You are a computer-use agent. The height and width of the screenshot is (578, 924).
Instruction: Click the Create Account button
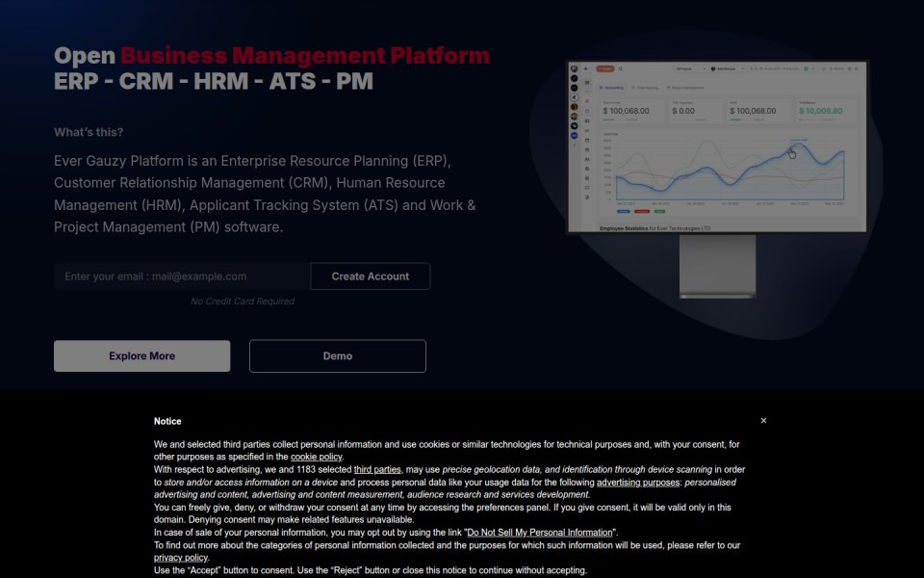click(370, 276)
